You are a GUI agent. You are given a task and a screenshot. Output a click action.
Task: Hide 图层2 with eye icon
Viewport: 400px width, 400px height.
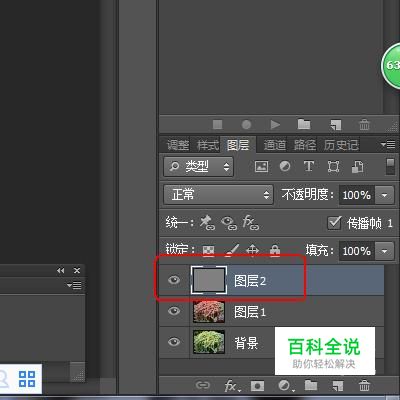(174, 280)
